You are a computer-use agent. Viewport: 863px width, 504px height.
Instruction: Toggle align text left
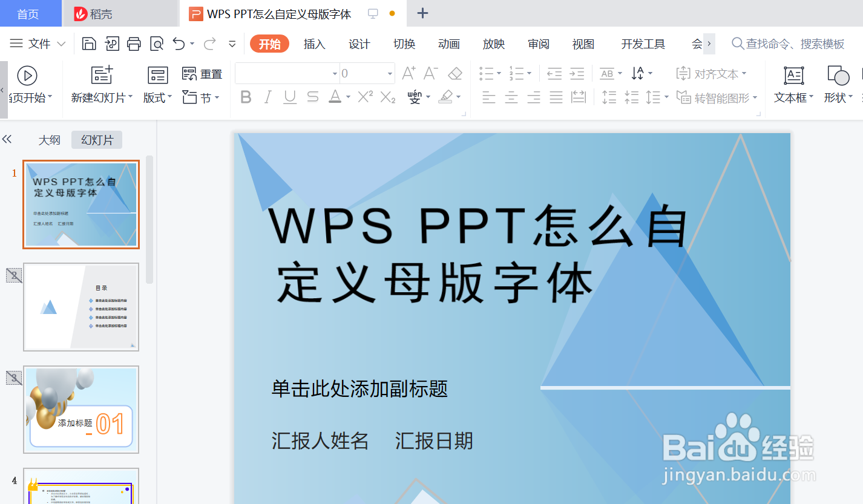[488, 97]
